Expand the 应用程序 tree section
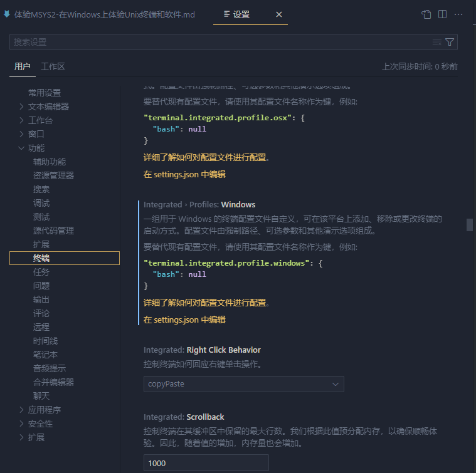This screenshot has width=476, height=473. [23, 410]
